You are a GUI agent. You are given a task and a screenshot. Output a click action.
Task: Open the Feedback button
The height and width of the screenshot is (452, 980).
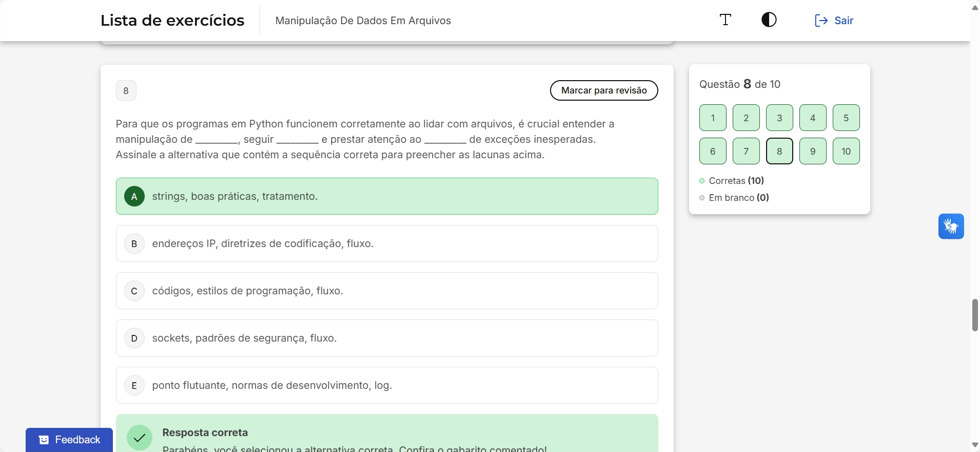(x=69, y=440)
